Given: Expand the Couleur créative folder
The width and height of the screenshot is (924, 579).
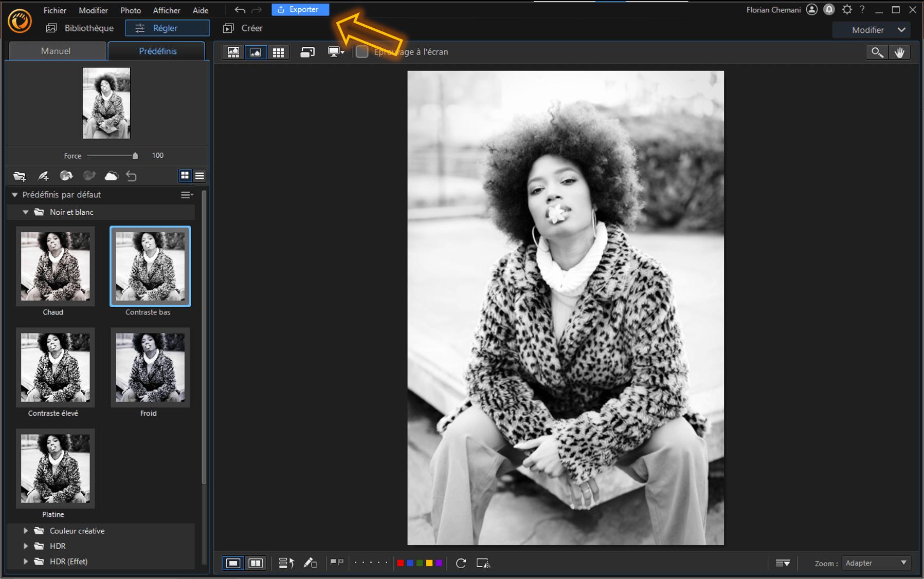Looking at the screenshot, I should (x=25, y=531).
